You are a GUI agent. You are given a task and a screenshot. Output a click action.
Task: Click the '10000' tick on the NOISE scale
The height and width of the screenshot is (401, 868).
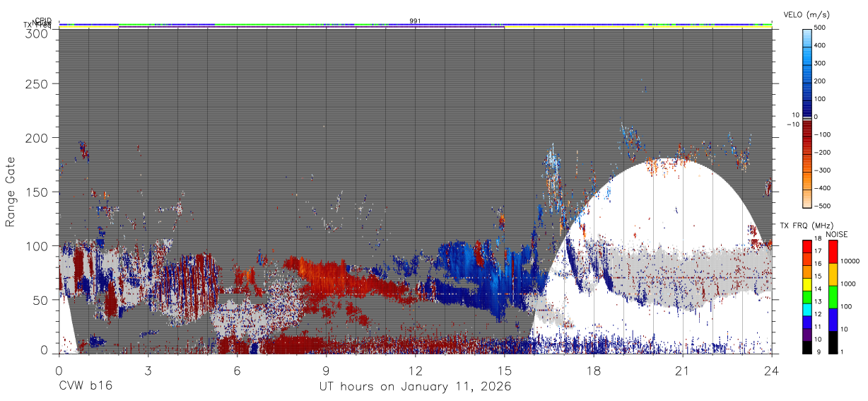tap(850, 261)
